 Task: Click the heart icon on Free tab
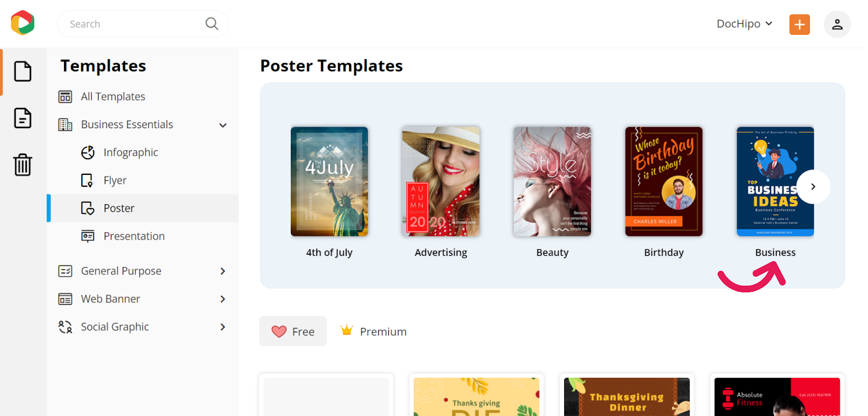click(279, 331)
